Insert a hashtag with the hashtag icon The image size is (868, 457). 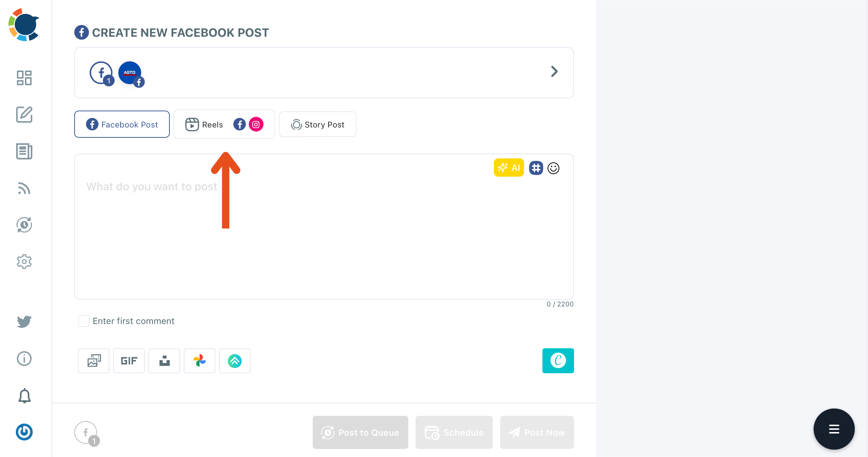click(x=536, y=168)
